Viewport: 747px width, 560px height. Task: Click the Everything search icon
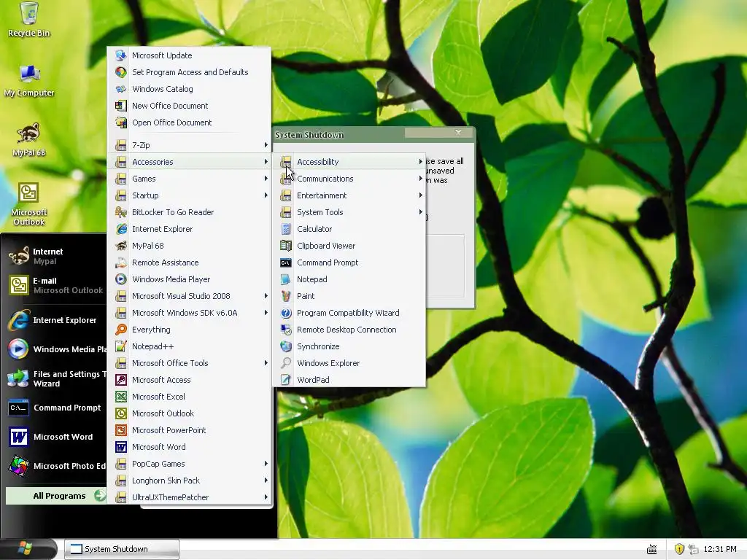[121, 330]
